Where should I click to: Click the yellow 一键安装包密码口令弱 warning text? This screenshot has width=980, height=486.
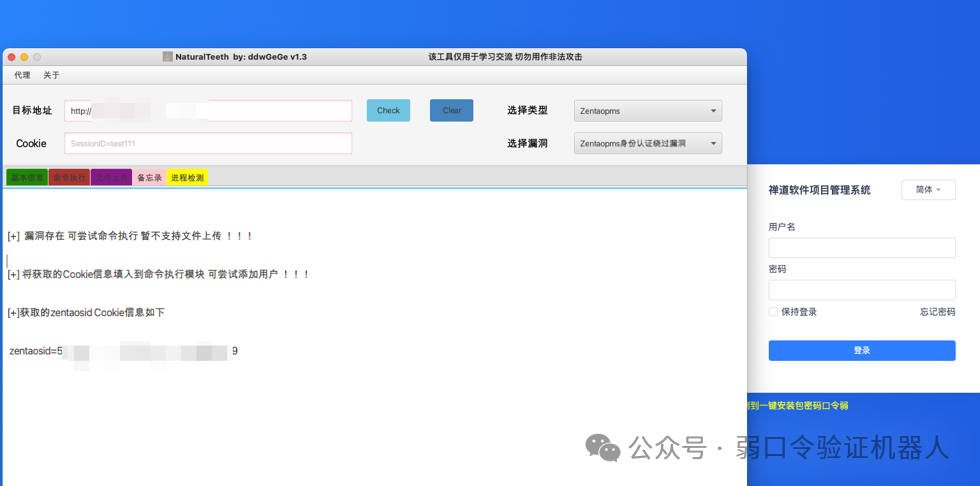[798, 405]
